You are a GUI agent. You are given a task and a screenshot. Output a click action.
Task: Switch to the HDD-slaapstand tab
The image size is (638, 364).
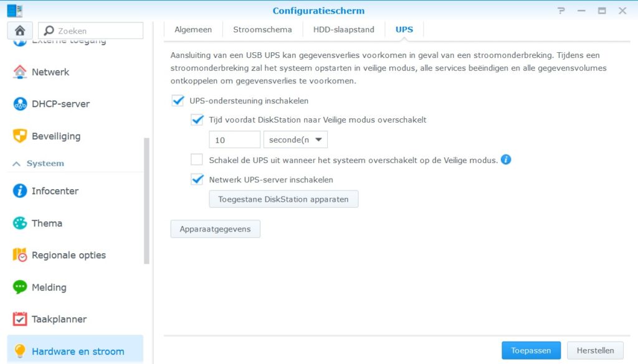pos(343,30)
